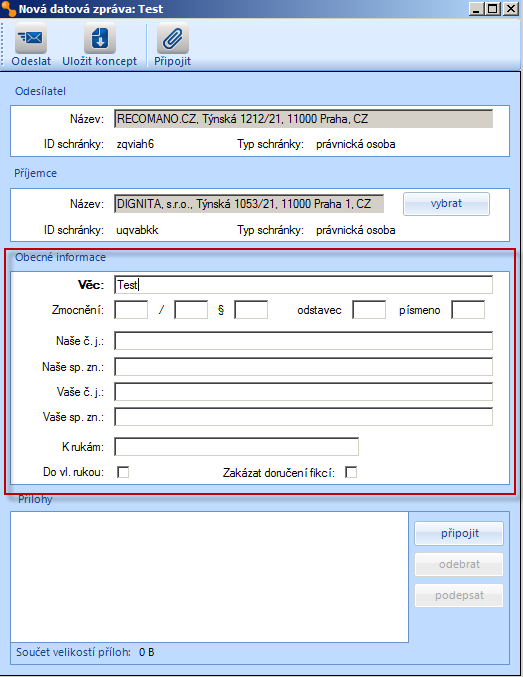Screen dimensions: 523x677
Task: Focus the Věc subject field
Action: [x=304, y=285]
